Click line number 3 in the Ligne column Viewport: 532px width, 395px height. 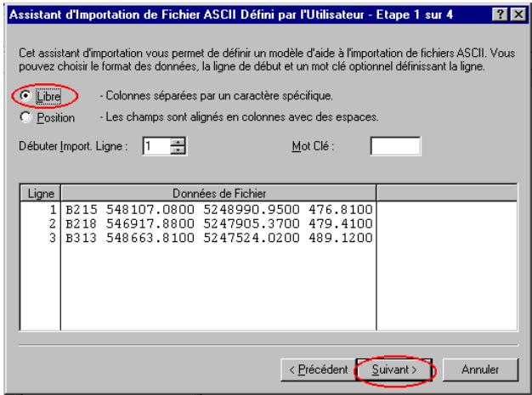coord(53,238)
